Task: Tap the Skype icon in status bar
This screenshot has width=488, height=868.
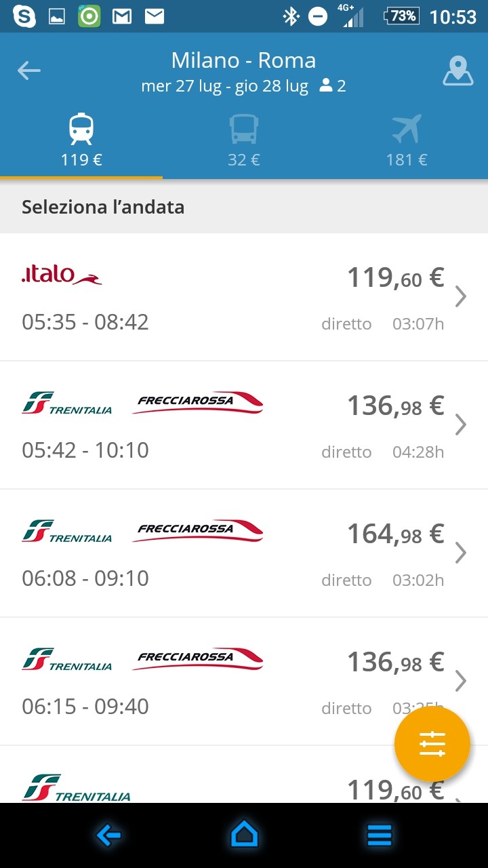Action: point(24,16)
